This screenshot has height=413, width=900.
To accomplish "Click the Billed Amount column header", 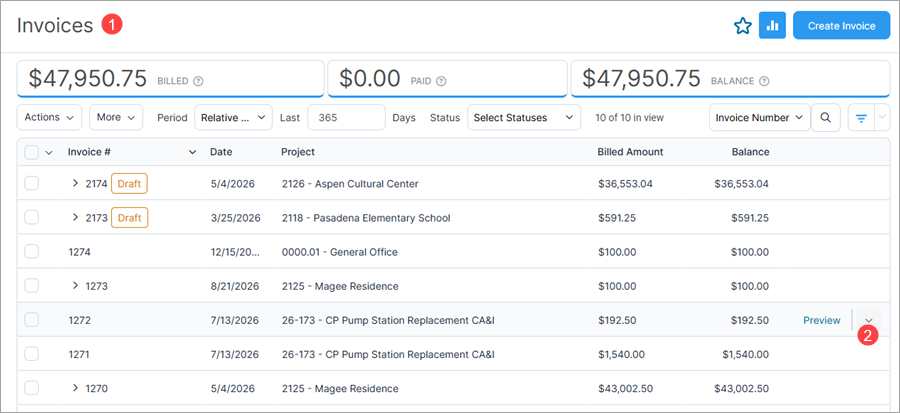I will pyautogui.click(x=630, y=152).
